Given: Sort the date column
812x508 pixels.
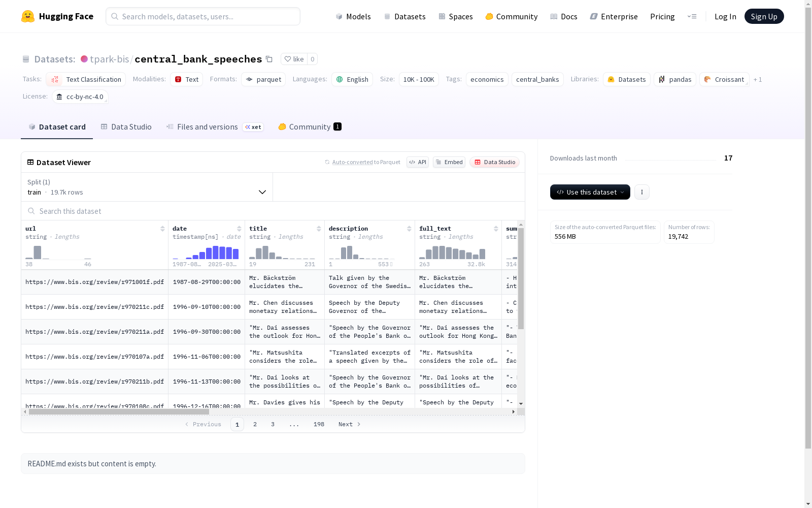Looking at the screenshot, I should pos(239,229).
